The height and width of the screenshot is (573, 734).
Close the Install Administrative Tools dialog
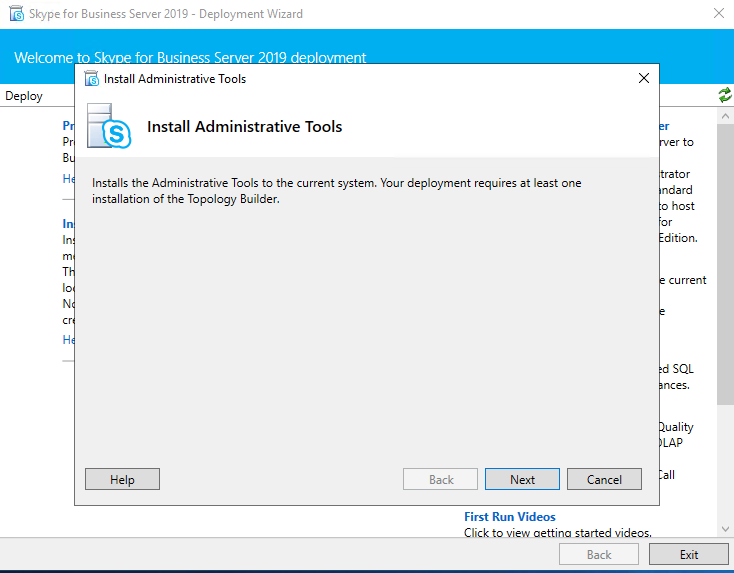point(643,78)
